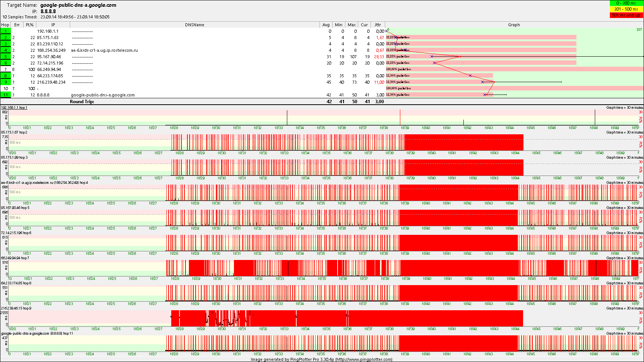
Task: Select the 66.249.94.94 hop 7 timeline title
Action: 15,258
